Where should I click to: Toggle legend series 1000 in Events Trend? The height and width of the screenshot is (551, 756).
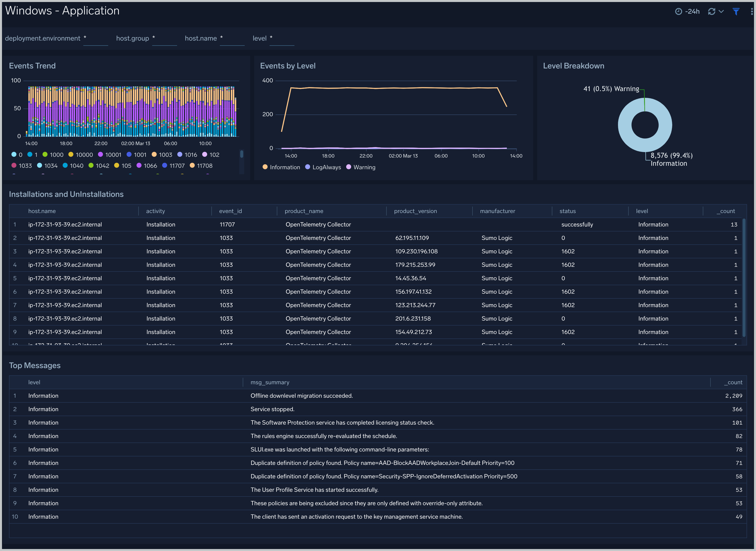53,155
